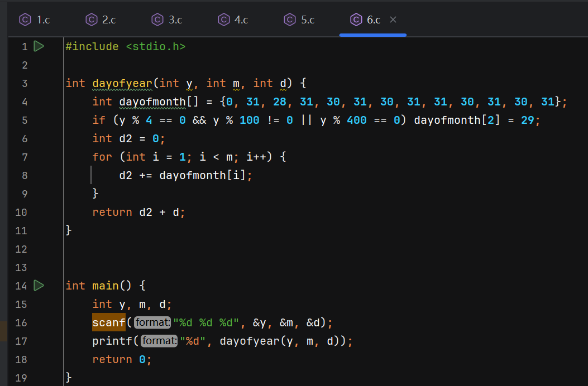Click the format hint in printf call
Image resolution: width=588 pixels, height=386 pixels.
(x=159, y=341)
